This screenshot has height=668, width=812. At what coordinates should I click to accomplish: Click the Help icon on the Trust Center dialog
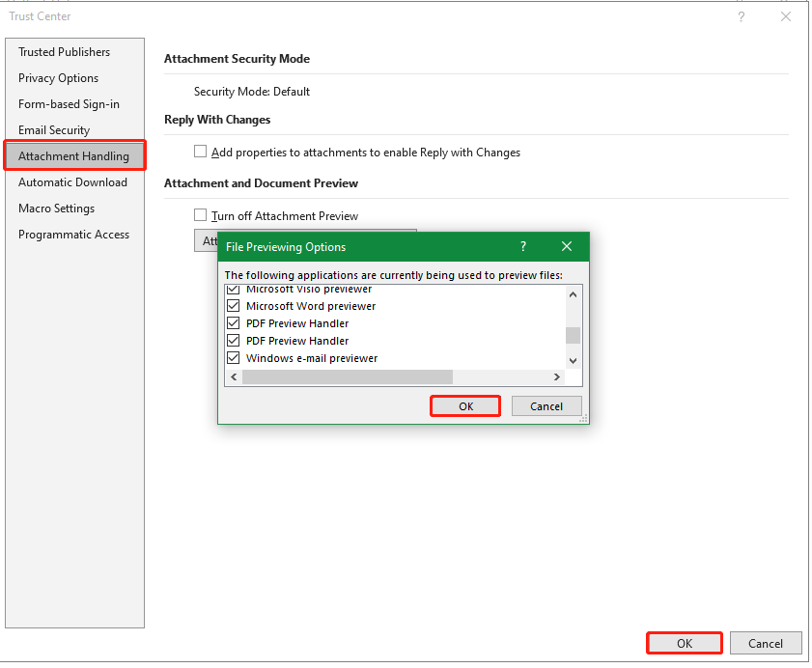741,16
